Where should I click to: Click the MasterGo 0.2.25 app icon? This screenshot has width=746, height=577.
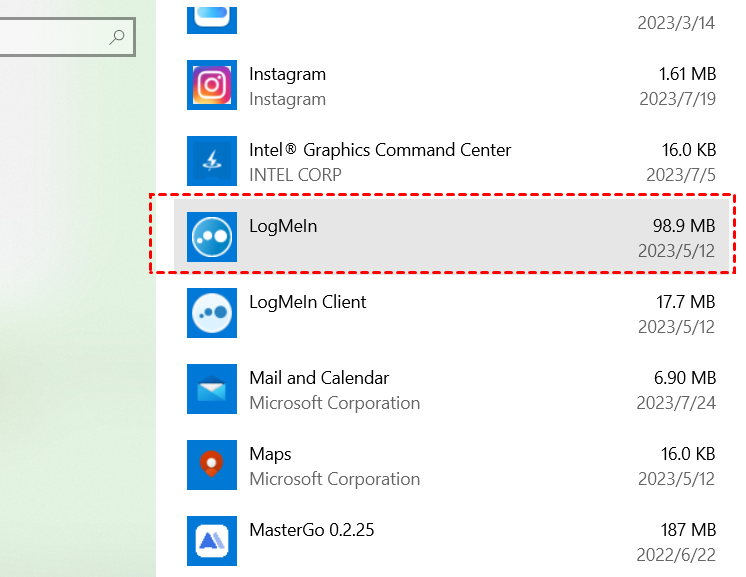pos(212,541)
